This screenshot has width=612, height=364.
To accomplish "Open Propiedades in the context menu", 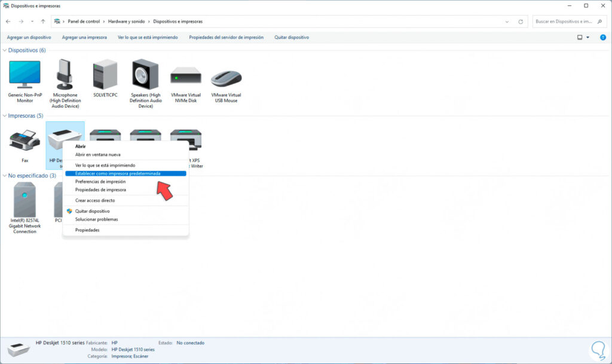I will point(126,230).
